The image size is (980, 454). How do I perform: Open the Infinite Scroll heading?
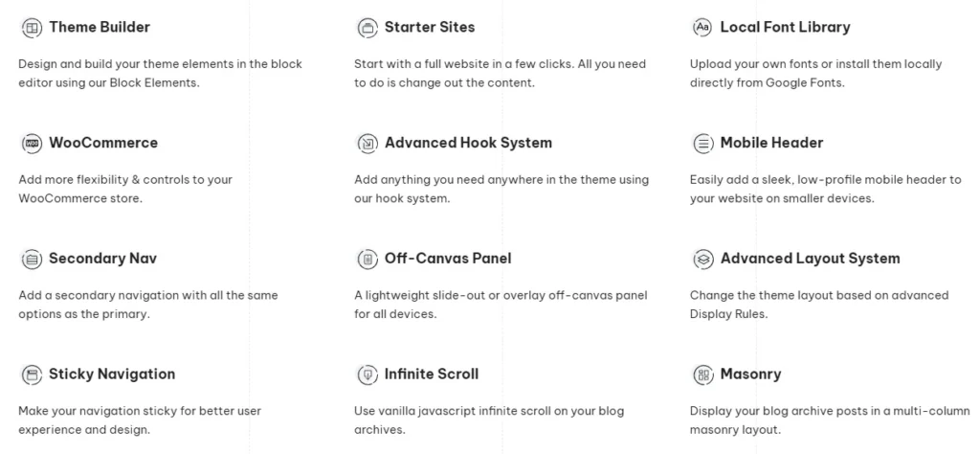point(432,374)
